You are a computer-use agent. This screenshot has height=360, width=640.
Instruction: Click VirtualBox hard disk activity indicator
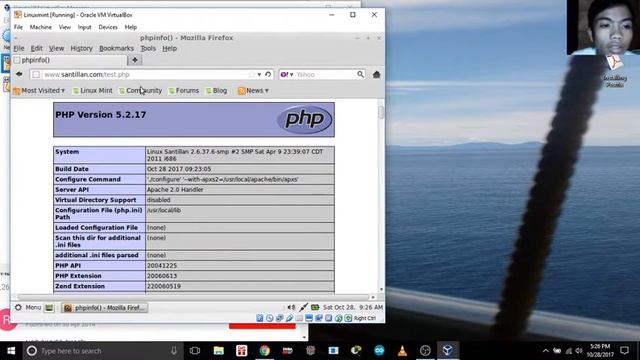pos(260,318)
